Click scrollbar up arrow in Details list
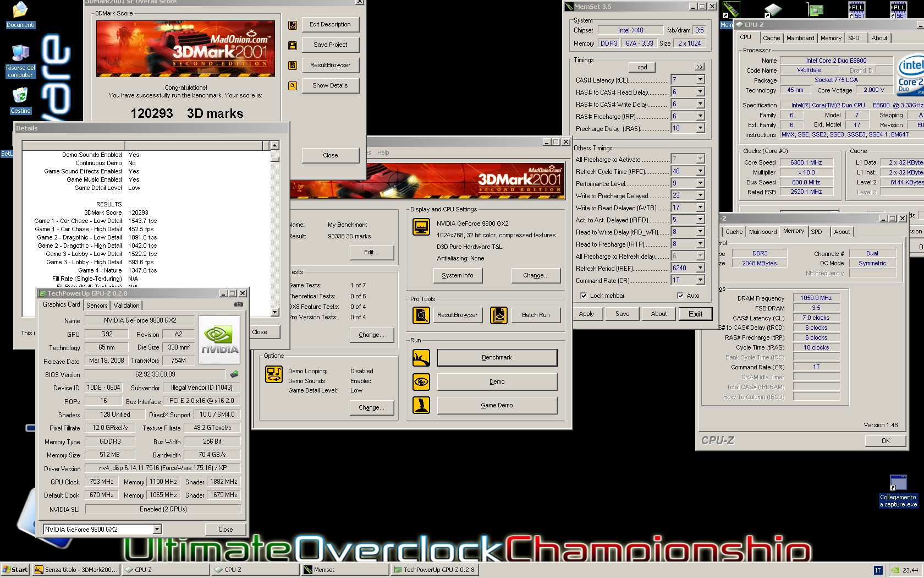Viewport: 924px width, 578px height. coord(275,145)
